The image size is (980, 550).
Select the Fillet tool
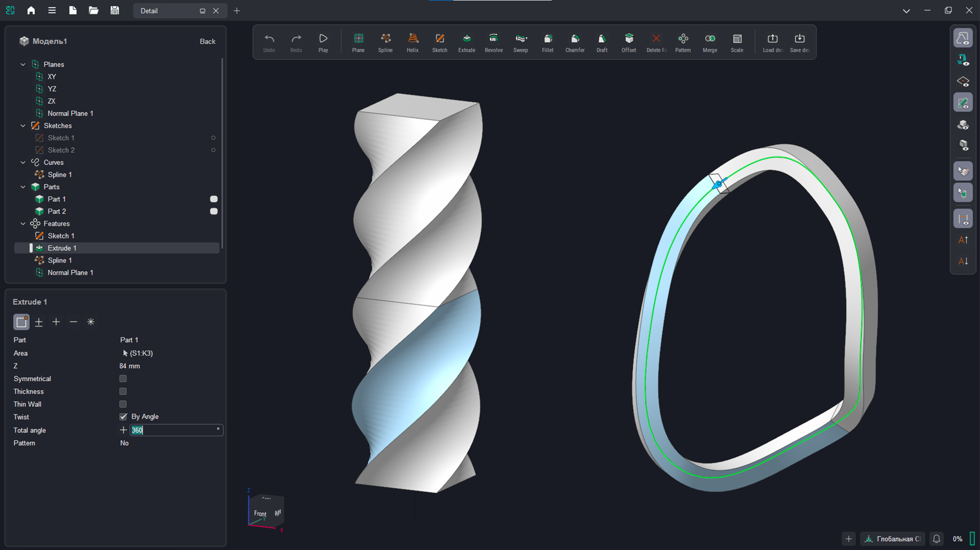(x=547, y=42)
